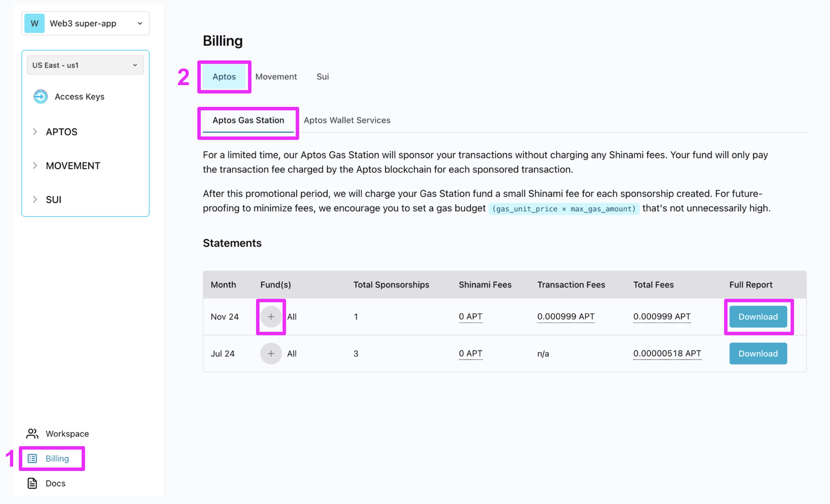
Task: Switch to the Movement billing tab
Action: click(x=276, y=76)
